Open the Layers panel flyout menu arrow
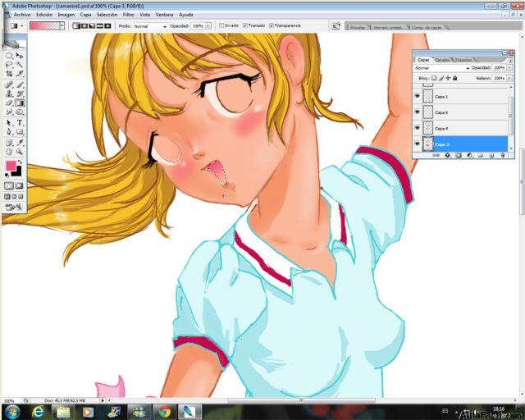 (x=510, y=61)
